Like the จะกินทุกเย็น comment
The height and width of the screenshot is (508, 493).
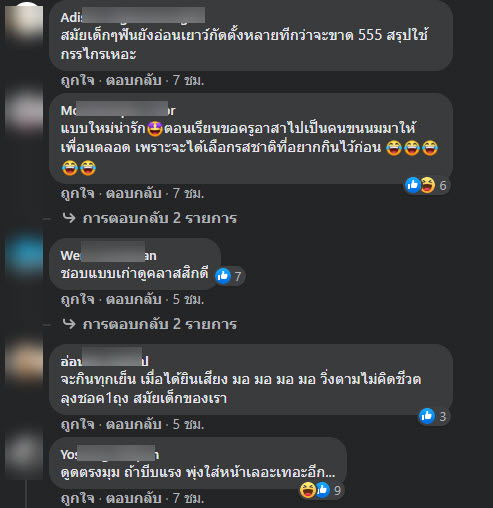tap(78, 424)
